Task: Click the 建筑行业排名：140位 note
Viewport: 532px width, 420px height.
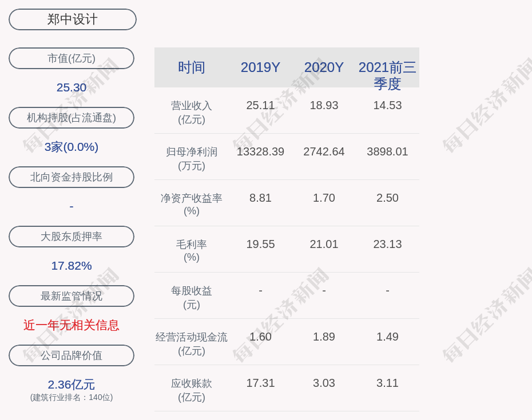Action: 72,397
